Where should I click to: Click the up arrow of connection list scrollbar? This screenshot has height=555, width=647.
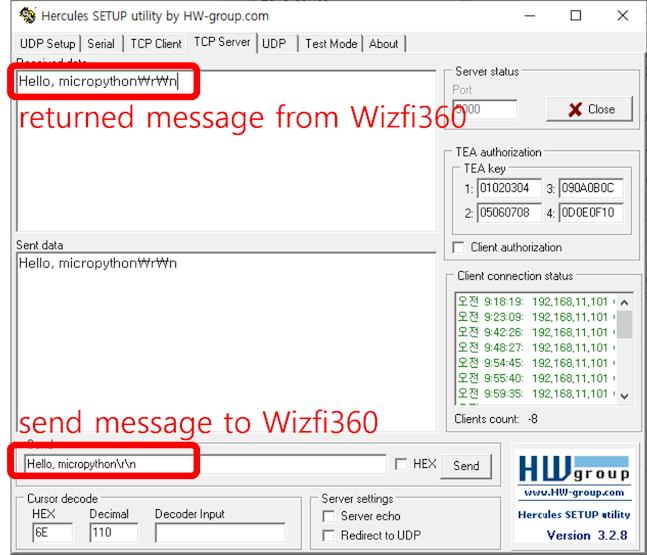click(624, 302)
